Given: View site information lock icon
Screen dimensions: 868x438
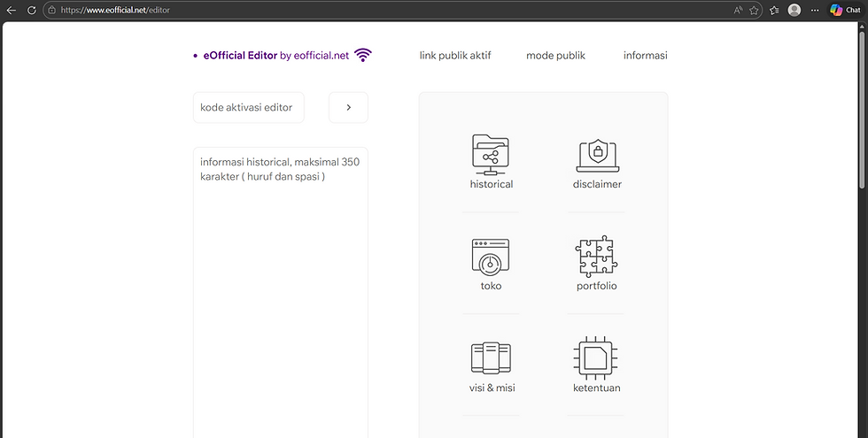Looking at the screenshot, I should 52,10.
